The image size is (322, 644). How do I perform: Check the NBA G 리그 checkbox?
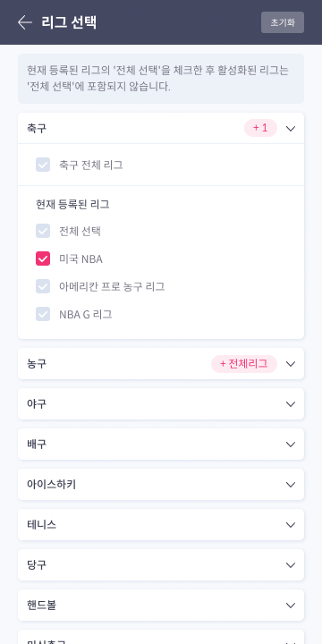click(x=43, y=314)
